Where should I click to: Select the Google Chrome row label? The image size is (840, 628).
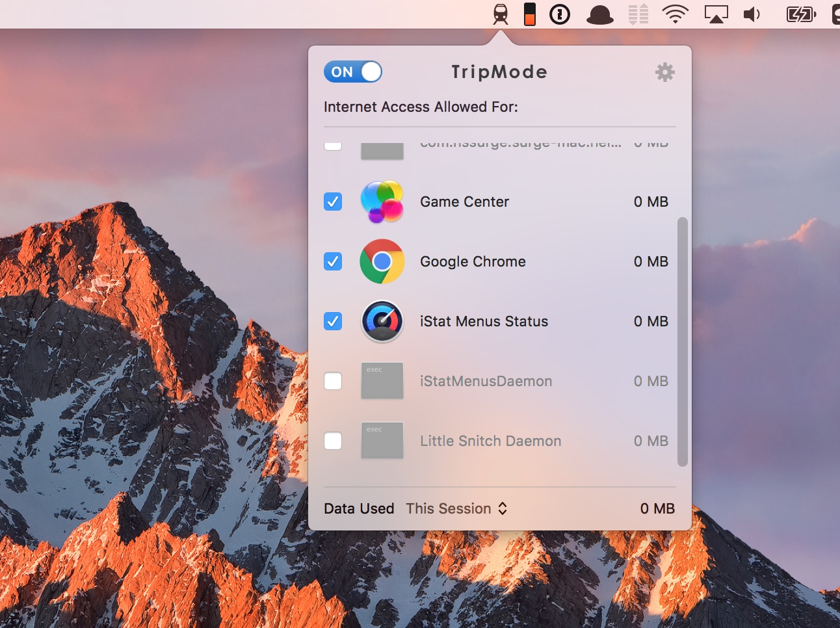pyautogui.click(x=473, y=261)
